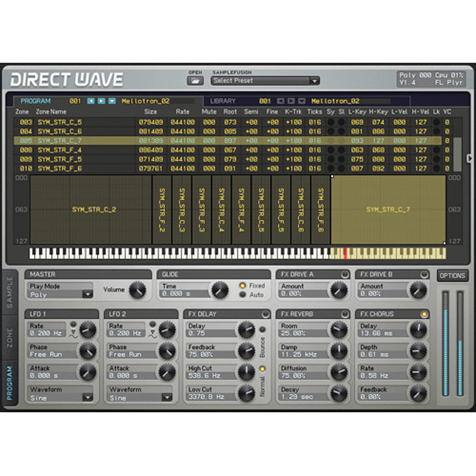Viewport: 476px width, 476px height.
Task: Adjust the Master Volume knob
Action: 137,290
